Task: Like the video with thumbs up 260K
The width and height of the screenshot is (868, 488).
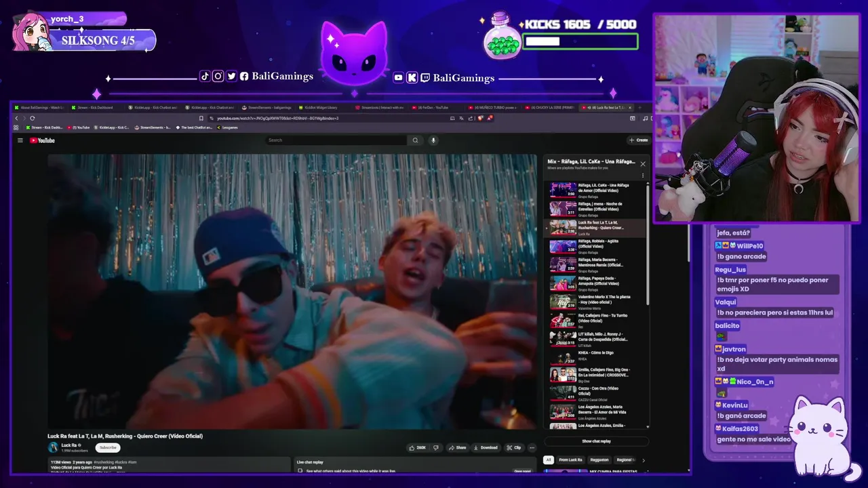Action: [x=416, y=447]
